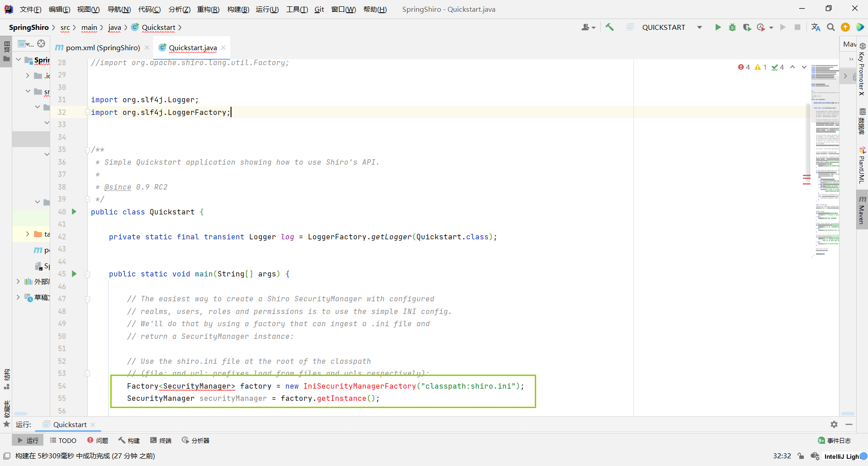Screen dimensions: 868x466
Task: Open the 事件日志 Event Log
Action: pos(835,440)
